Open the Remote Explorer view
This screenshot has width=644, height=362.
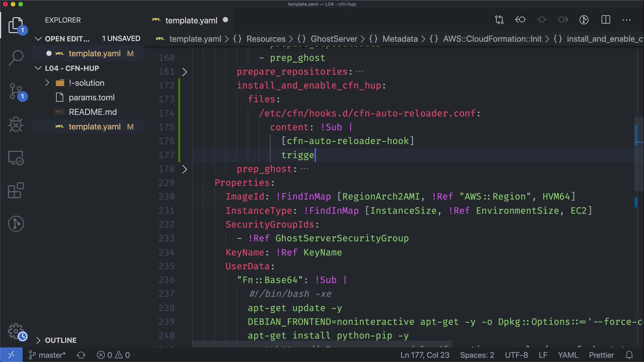coord(16,158)
